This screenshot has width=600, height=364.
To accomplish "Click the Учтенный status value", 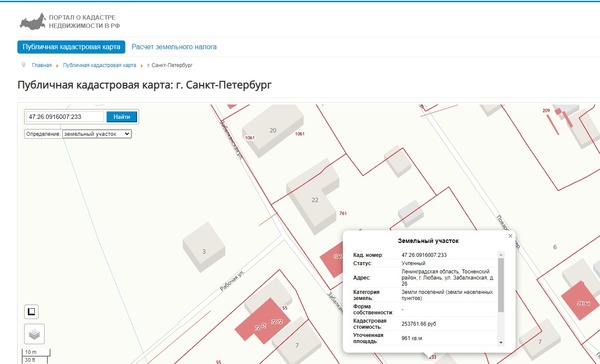I will pyautogui.click(x=413, y=263).
